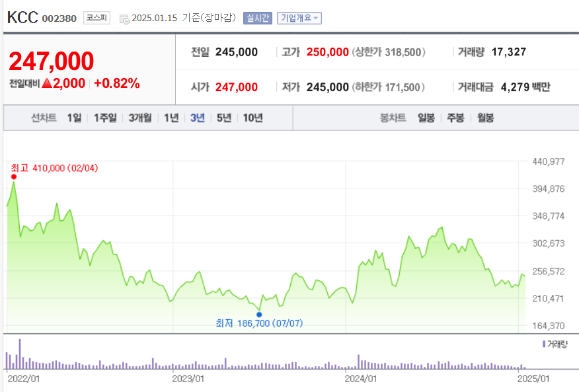Open the 기업개요 dropdown
The image size is (579, 392).
click(x=297, y=18)
